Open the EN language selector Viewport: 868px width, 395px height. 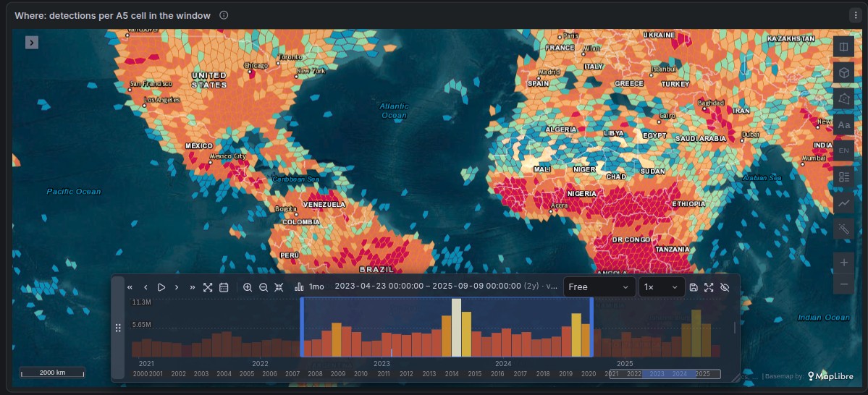tap(843, 150)
